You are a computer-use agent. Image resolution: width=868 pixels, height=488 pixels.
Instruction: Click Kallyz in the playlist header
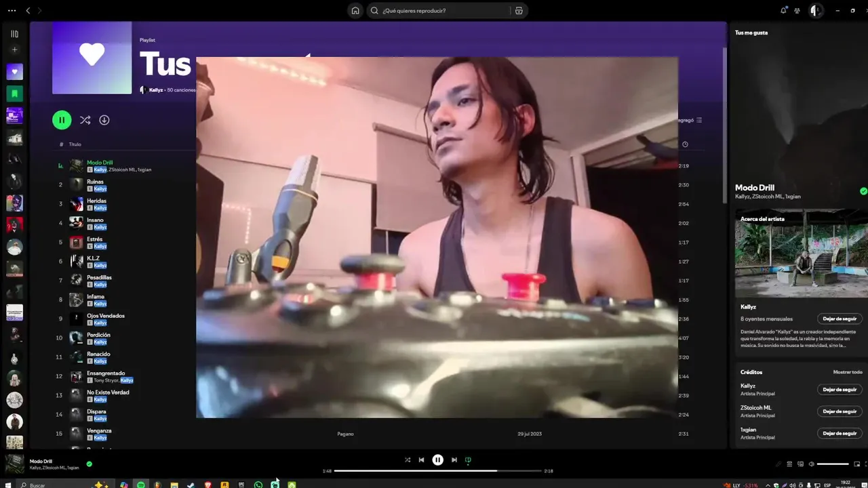[x=157, y=90]
